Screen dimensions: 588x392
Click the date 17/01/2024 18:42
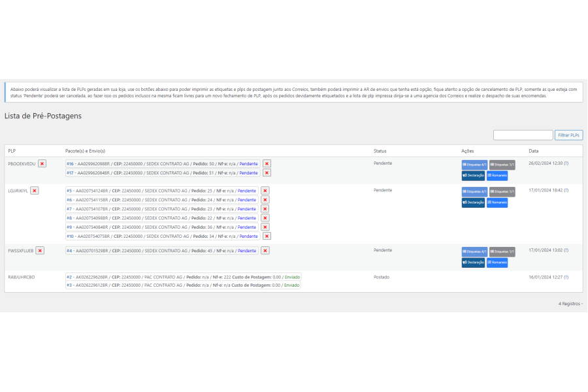(x=546, y=190)
